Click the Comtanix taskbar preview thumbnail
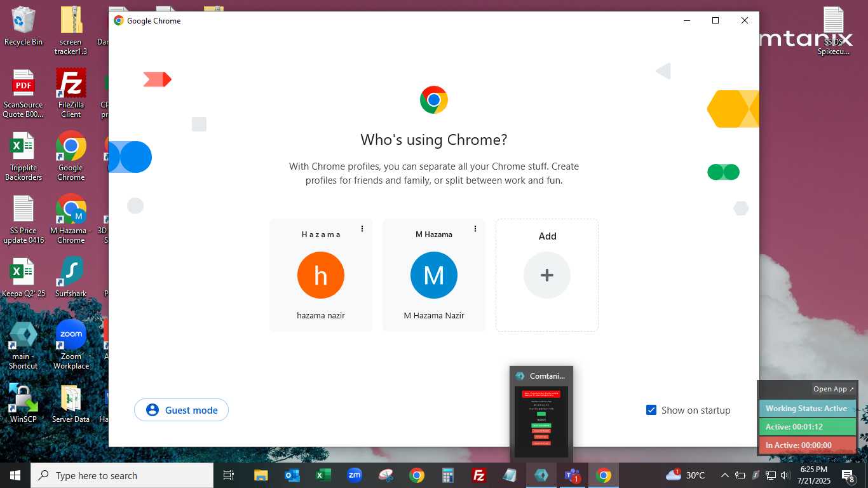The image size is (868, 488). click(x=541, y=421)
